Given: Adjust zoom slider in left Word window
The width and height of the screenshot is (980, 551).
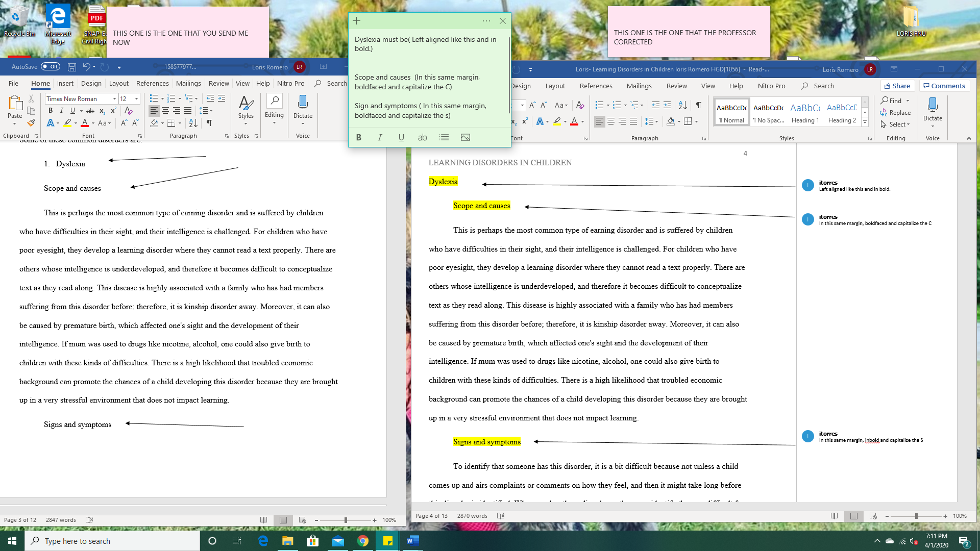Looking at the screenshot, I should pos(346,520).
